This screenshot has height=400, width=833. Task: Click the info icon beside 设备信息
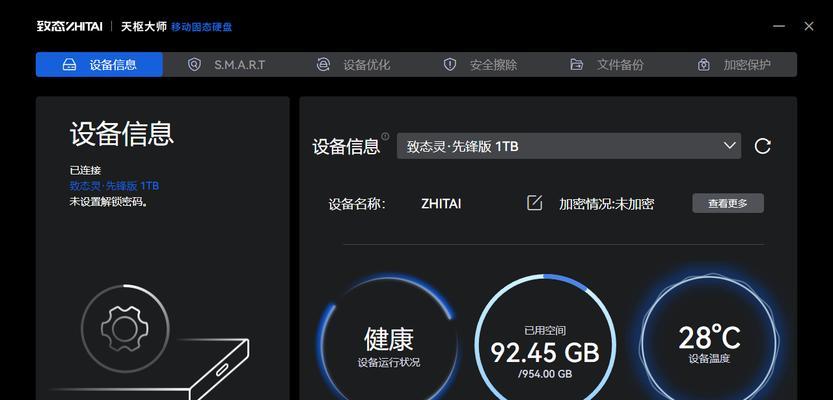point(385,137)
